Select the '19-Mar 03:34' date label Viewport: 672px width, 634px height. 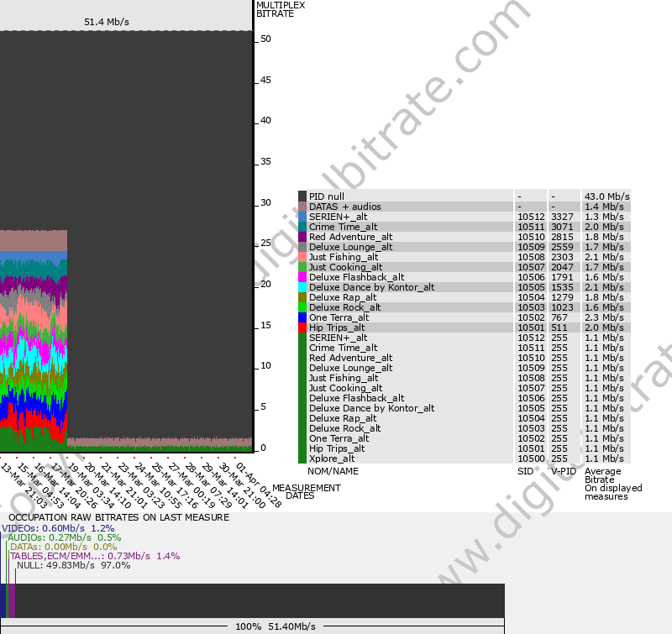(91, 485)
